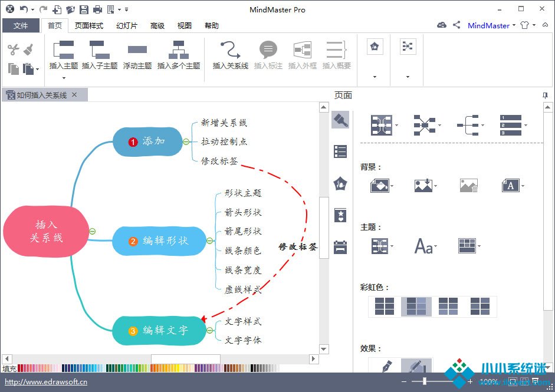The height and width of the screenshot is (392, 555).
Task: Switch to the 页面样式 ribbon tab
Action: click(89, 25)
